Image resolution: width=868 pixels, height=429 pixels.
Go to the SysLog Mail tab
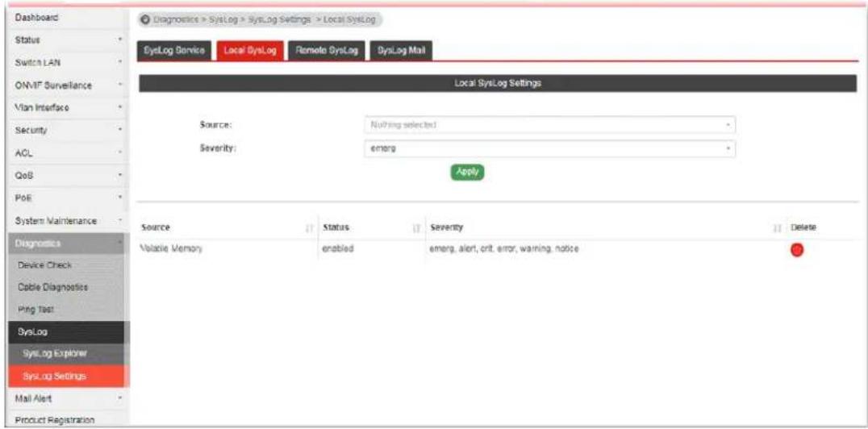tap(401, 50)
